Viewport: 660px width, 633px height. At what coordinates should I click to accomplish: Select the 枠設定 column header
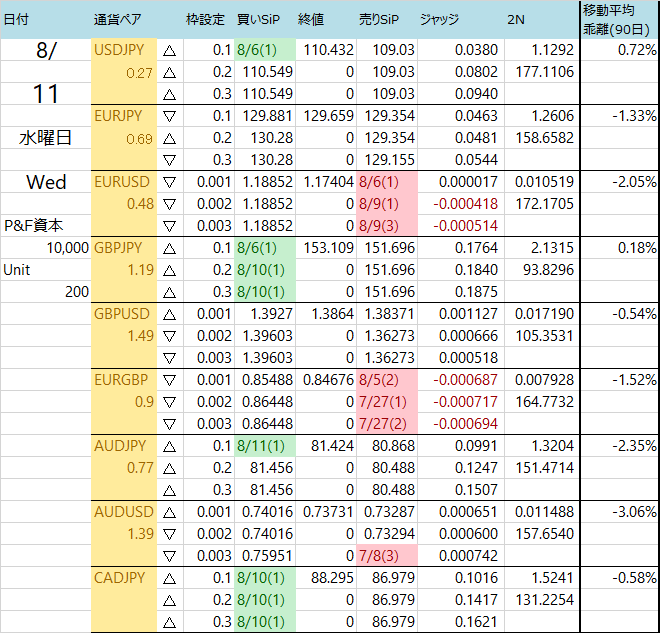205,19
